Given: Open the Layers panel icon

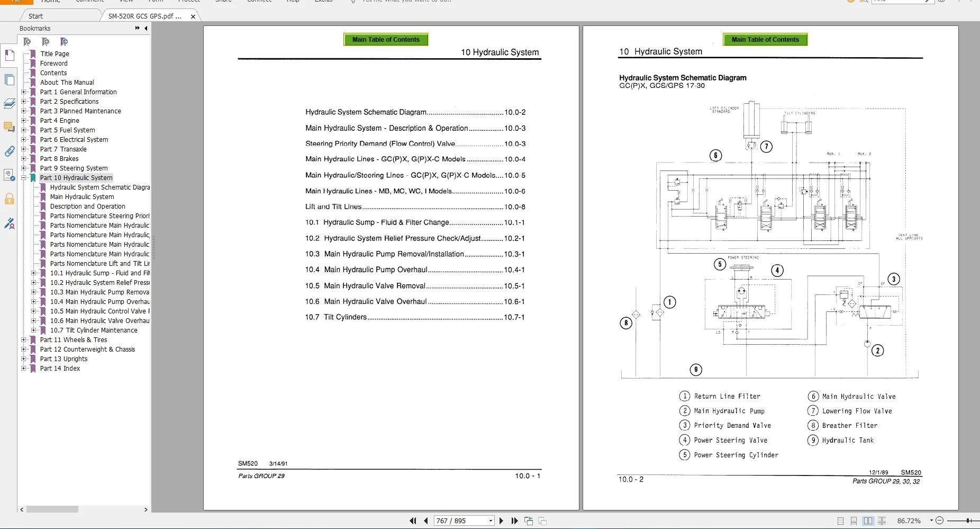Looking at the screenshot, I should pyautogui.click(x=9, y=104).
